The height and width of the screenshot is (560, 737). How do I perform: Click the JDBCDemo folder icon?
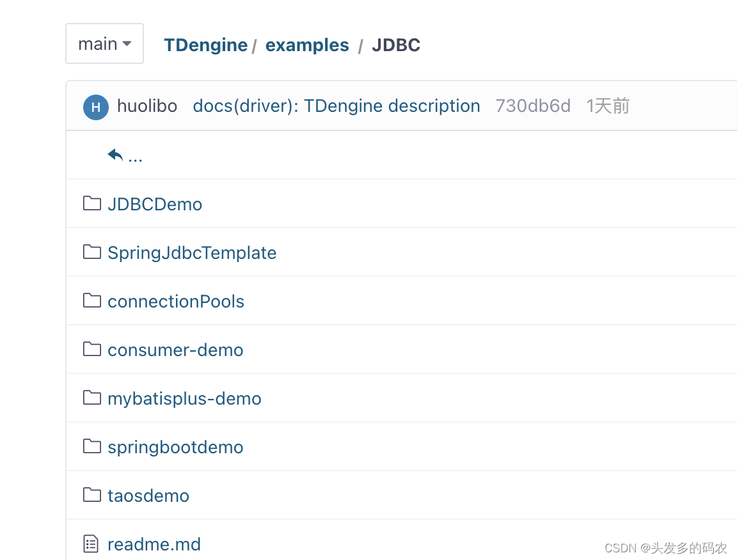click(x=91, y=203)
